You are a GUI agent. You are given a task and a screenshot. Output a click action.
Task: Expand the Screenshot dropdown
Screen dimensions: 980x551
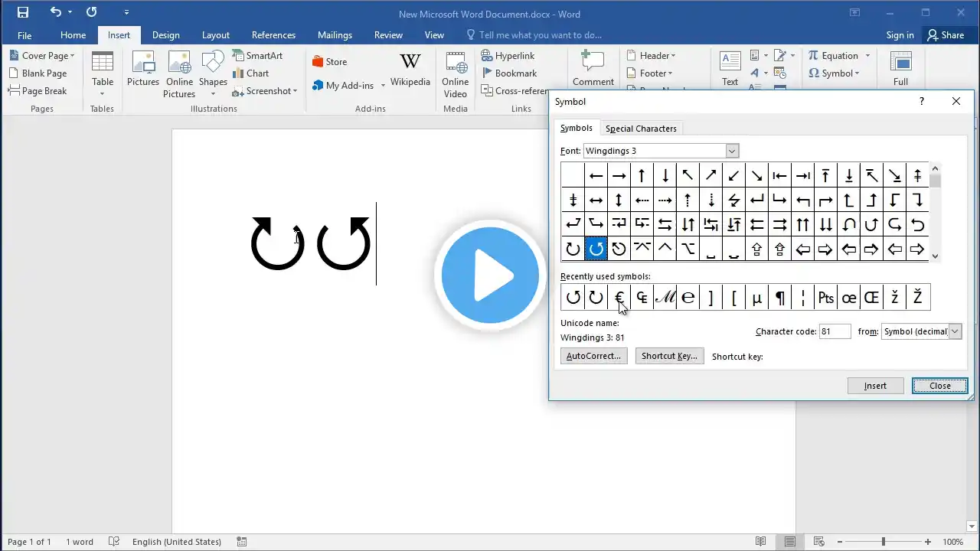(x=295, y=91)
